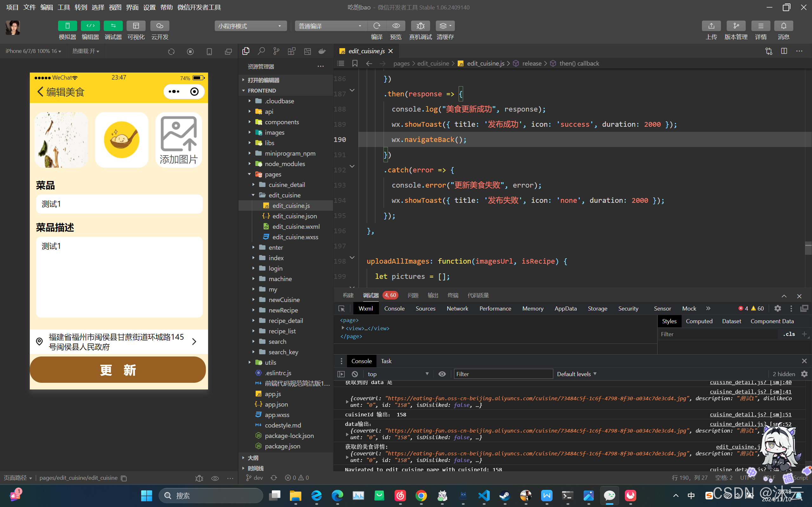Image resolution: width=812 pixels, height=507 pixels.
Task: Click the 添加图片 add image button
Action: pos(179,140)
